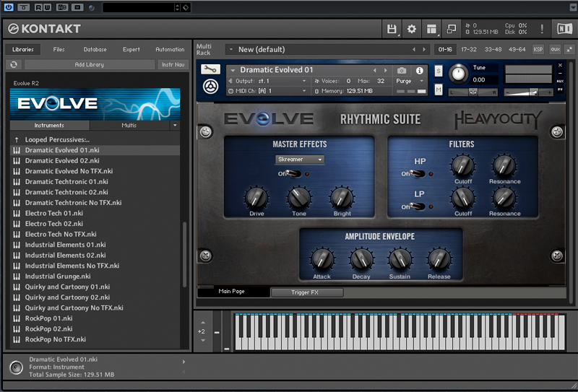Switch to the Automation tab
The image size is (578, 392).
tap(170, 49)
